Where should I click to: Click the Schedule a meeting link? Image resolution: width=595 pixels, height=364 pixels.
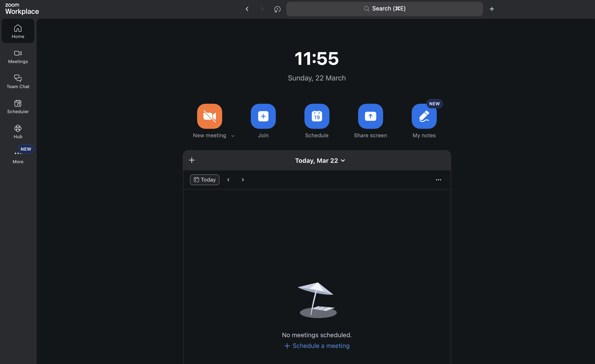point(317,346)
